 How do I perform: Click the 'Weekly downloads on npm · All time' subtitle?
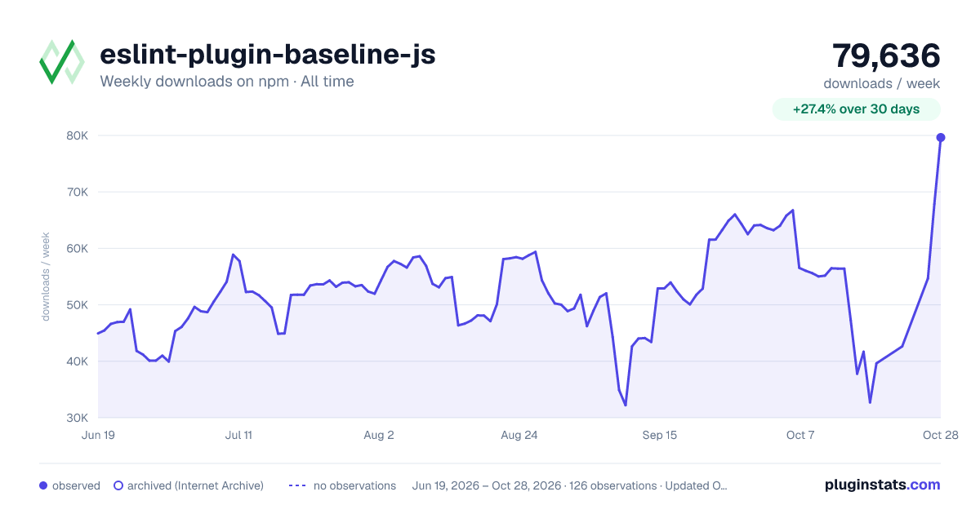tap(227, 82)
